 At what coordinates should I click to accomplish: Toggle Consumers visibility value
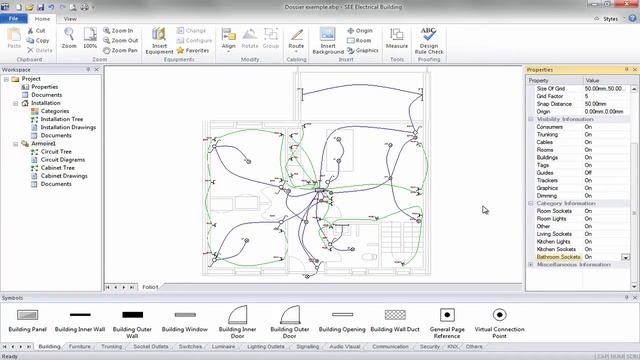pyautogui.click(x=606, y=127)
